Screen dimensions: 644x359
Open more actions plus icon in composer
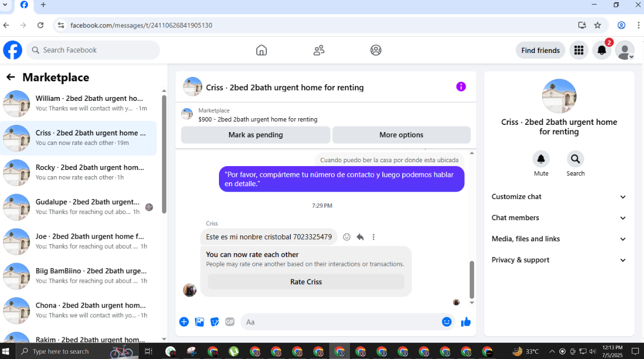click(x=184, y=322)
